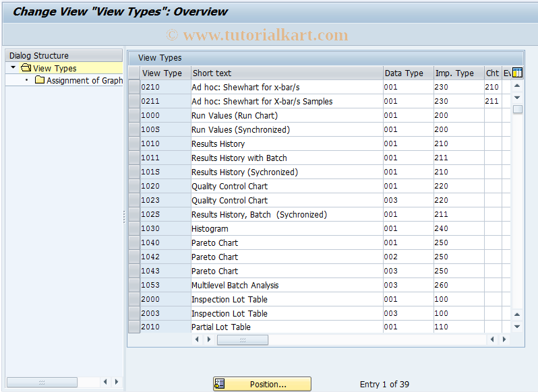
Task: Click Dialog Structure horizontal scrollbar thumb
Action: (42, 382)
